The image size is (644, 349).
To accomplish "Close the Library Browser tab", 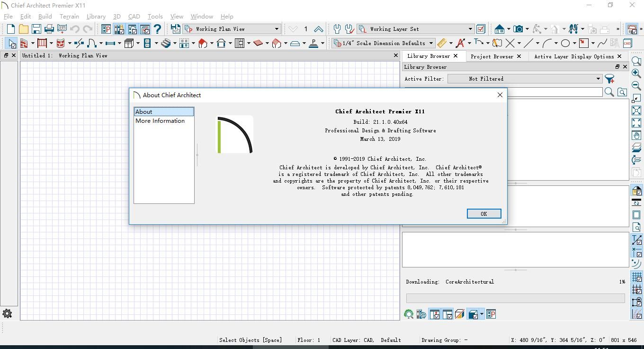I will (456, 56).
